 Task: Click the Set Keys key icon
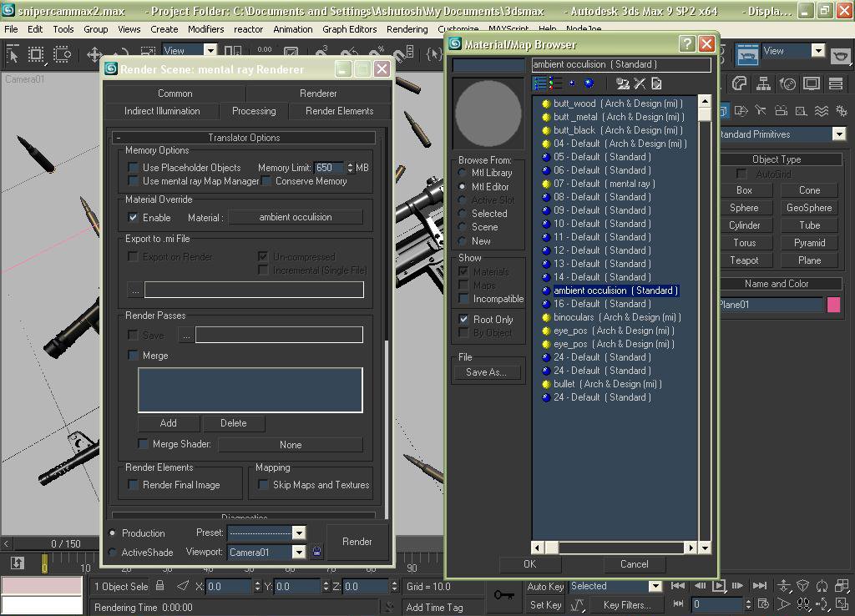point(503,595)
